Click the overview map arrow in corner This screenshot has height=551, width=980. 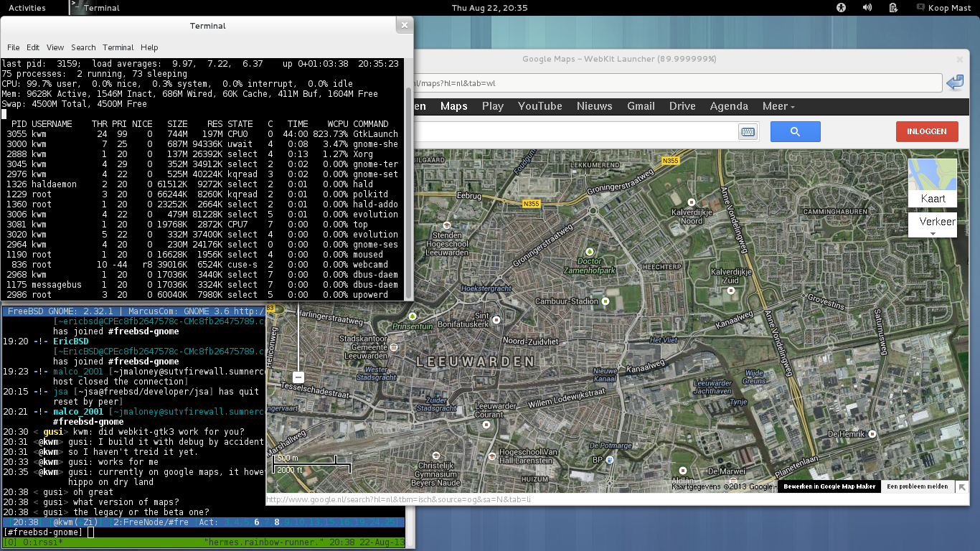pyautogui.click(x=962, y=487)
